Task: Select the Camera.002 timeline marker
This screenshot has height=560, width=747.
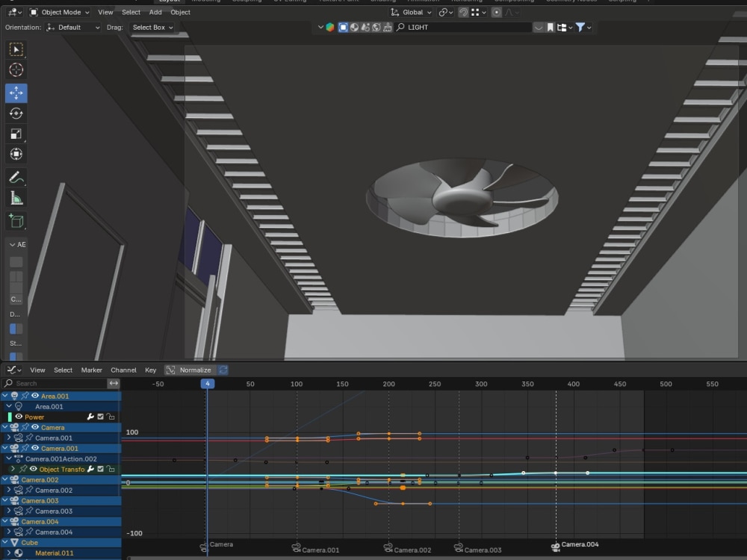Action: [388, 547]
